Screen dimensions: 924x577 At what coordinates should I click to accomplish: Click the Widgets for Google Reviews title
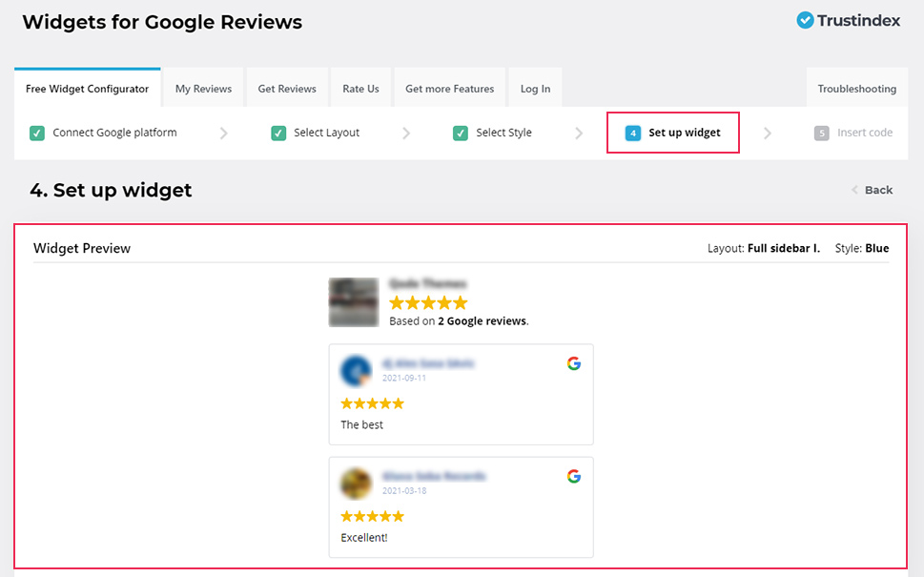coord(162,22)
